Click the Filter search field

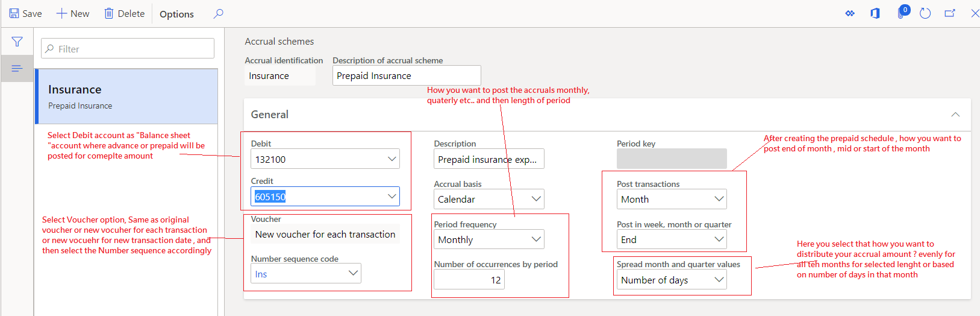tap(128, 49)
